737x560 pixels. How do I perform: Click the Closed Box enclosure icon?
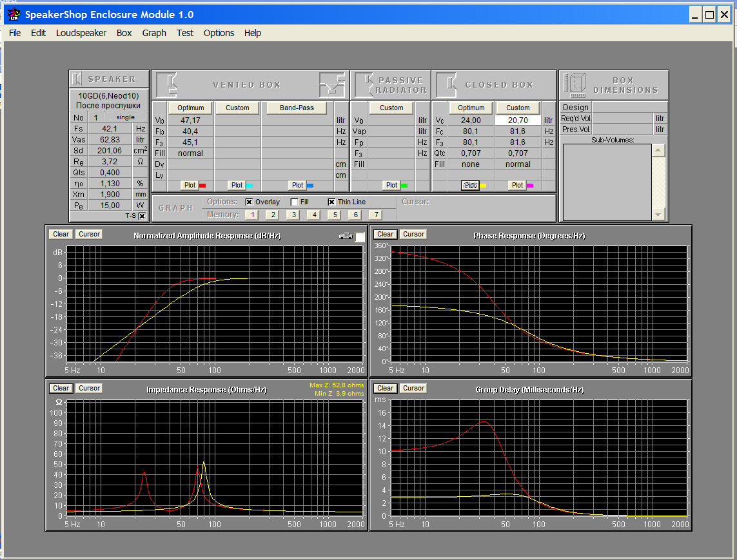(446, 84)
